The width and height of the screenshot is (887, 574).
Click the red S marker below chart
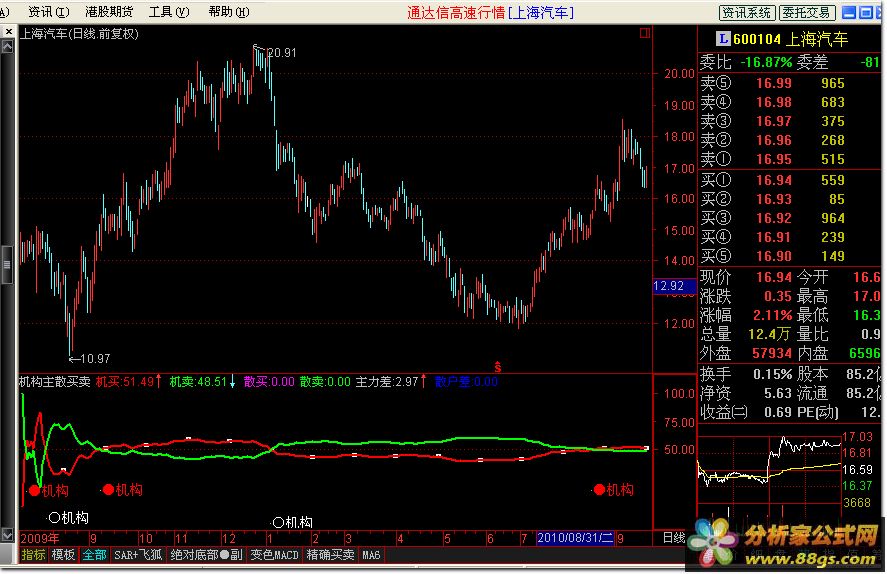point(498,367)
